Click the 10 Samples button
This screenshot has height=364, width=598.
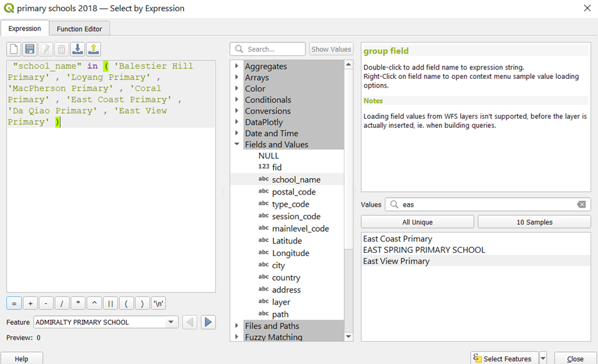[x=534, y=222]
